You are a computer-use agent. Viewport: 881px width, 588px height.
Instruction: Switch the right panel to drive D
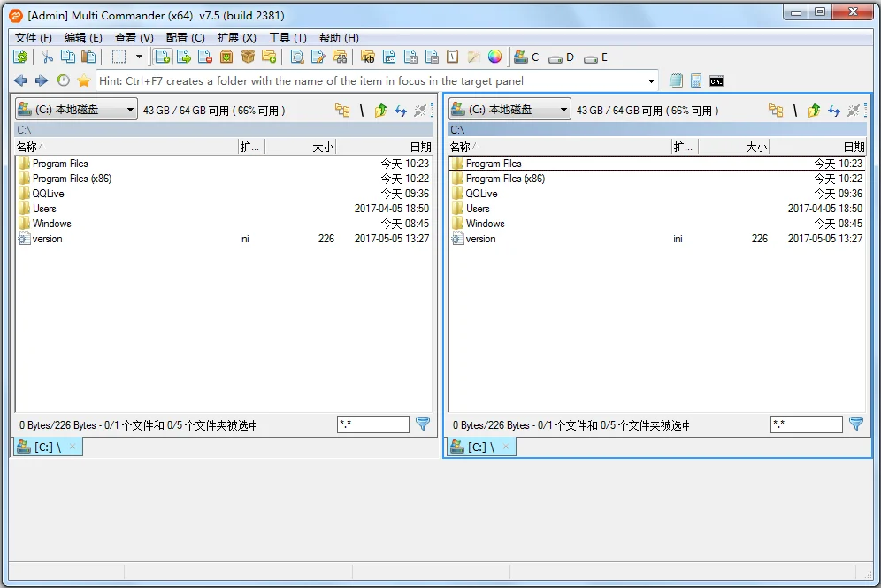click(560, 57)
